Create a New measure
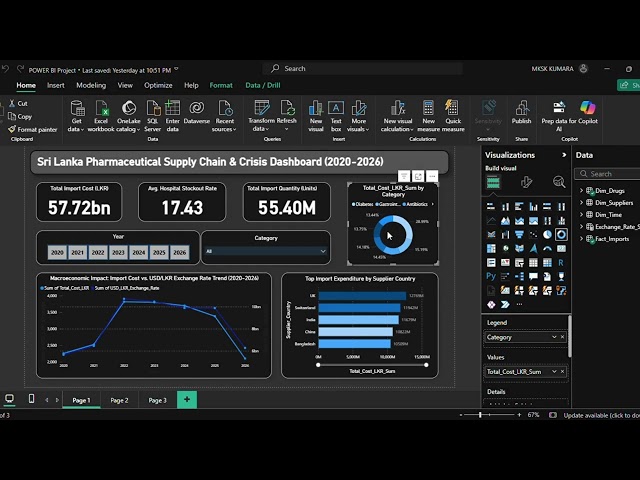The width and height of the screenshot is (640, 480). pyautogui.click(x=428, y=116)
